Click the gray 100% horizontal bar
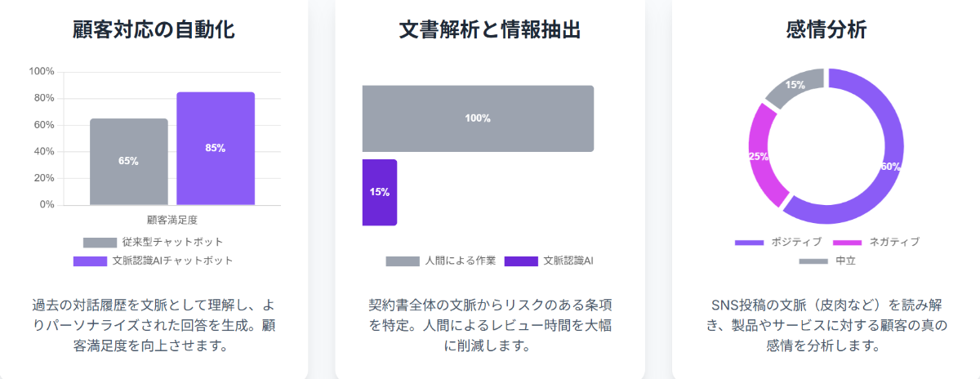This screenshot has height=379, width=980. click(x=478, y=118)
